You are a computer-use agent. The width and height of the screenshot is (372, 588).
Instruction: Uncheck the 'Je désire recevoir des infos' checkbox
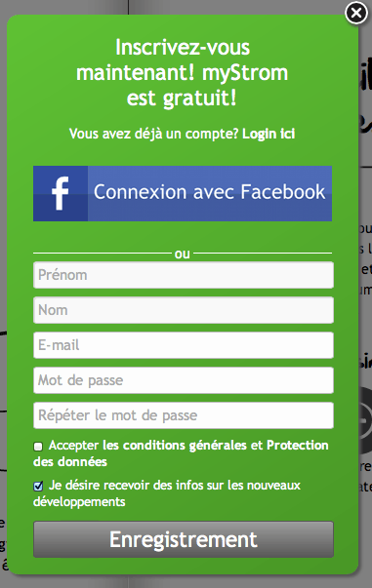(x=38, y=487)
